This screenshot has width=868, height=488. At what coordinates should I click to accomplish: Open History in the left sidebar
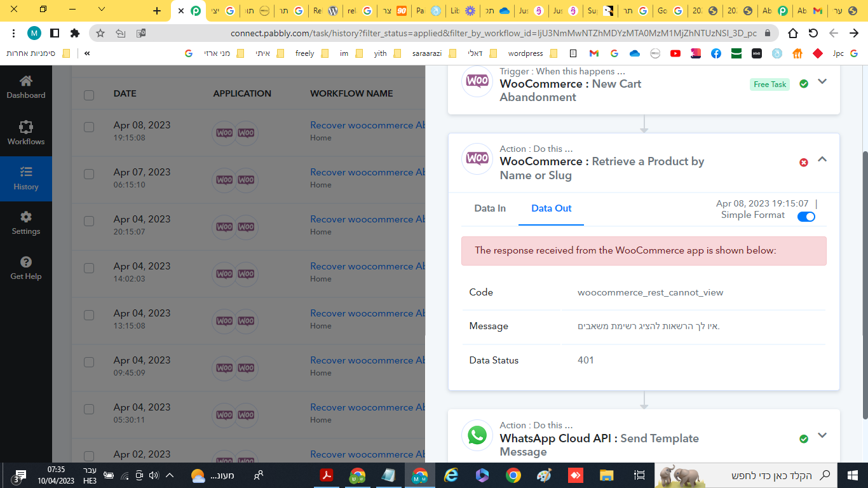(26, 179)
